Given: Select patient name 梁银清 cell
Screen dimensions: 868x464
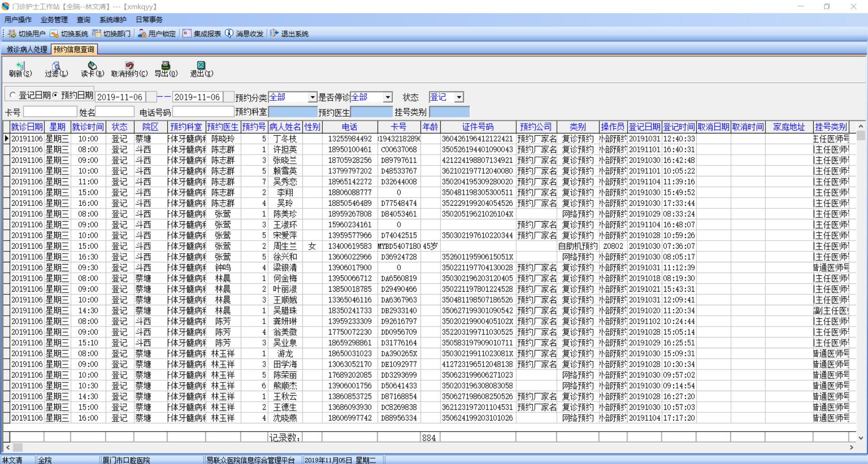Looking at the screenshot, I should click(285, 268).
